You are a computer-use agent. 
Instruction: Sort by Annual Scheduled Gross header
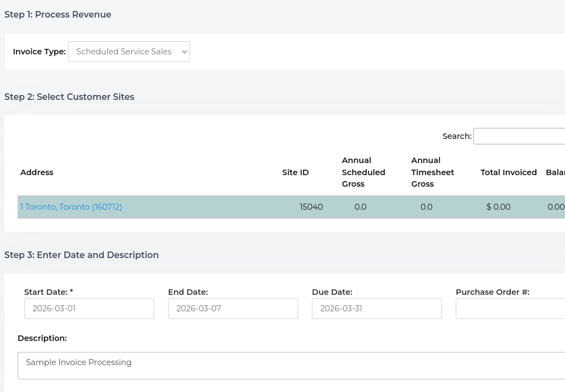[x=363, y=172]
